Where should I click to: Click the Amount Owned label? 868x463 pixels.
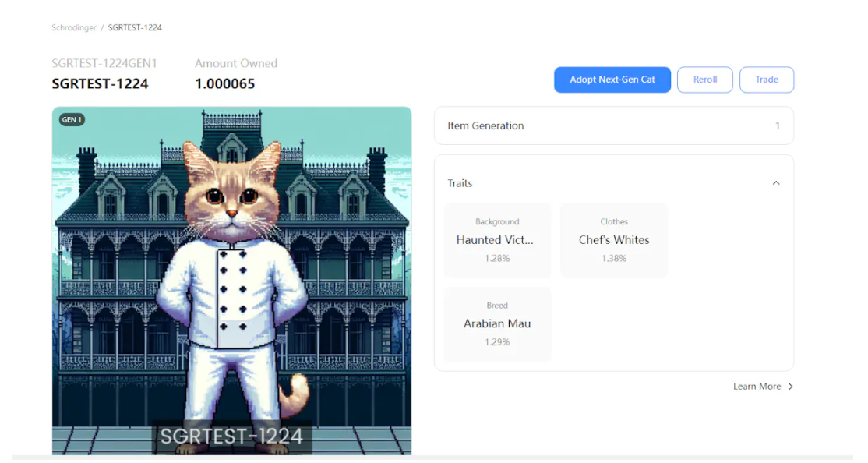click(x=236, y=64)
